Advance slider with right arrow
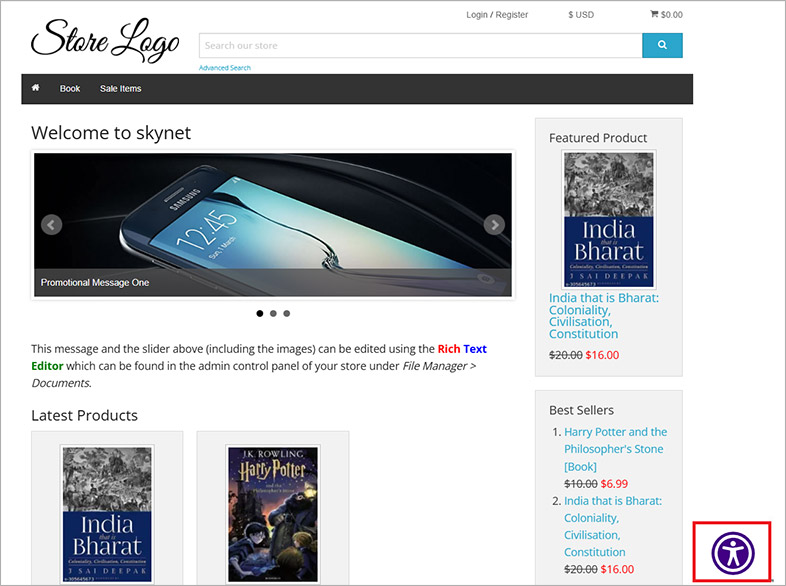Screen dimensions: 786x586 tap(494, 225)
